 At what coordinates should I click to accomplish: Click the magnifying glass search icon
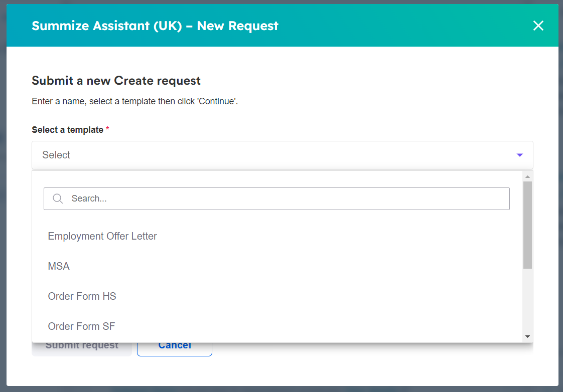pyautogui.click(x=57, y=199)
